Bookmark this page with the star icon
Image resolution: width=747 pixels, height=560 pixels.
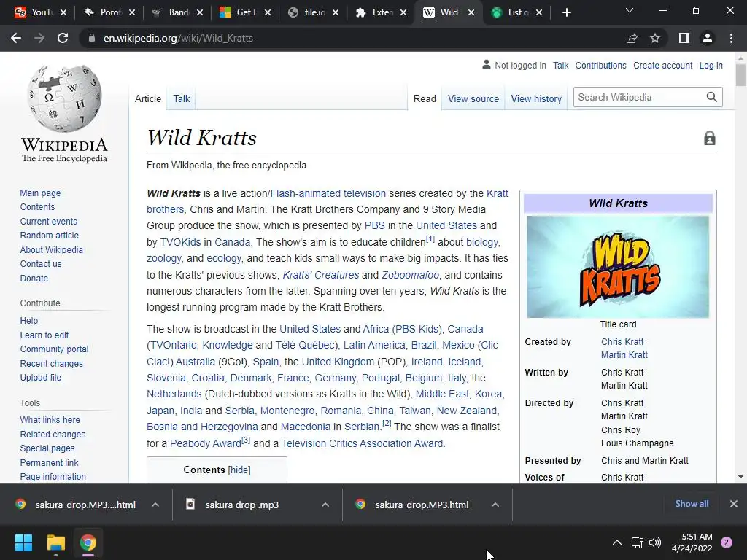coord(655,38)
